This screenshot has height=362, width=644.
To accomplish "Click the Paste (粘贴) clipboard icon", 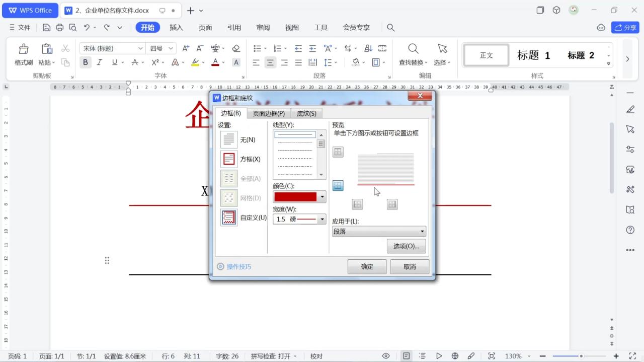I will tap(47, 49).
